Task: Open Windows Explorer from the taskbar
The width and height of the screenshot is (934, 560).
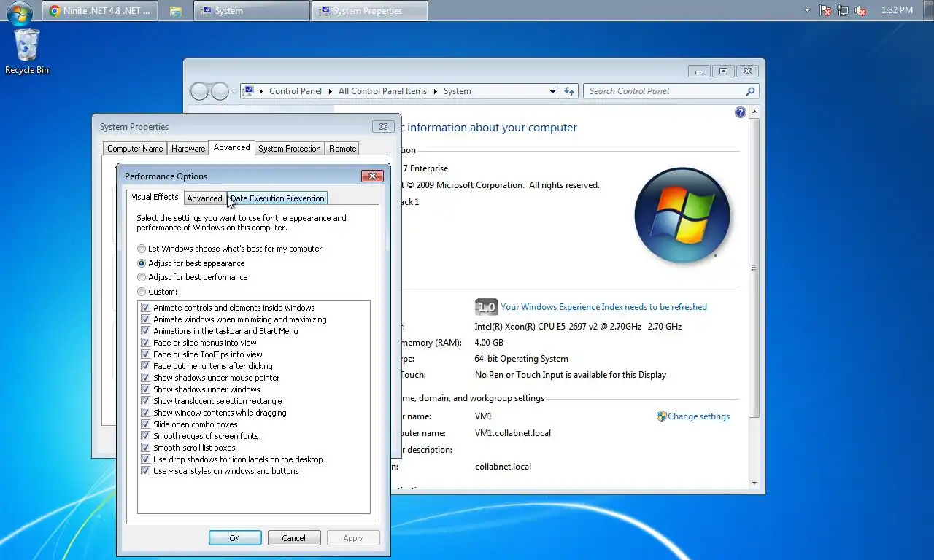Action: [x=176, y=11]
